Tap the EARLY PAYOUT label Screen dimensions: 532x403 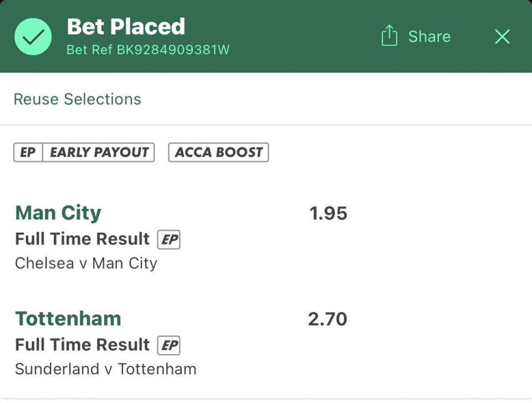point(99,152)
